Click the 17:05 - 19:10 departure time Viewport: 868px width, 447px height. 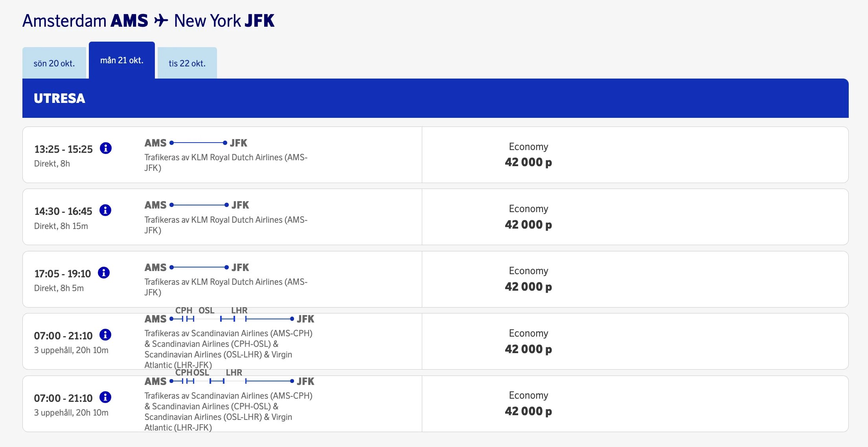[63, 274]
